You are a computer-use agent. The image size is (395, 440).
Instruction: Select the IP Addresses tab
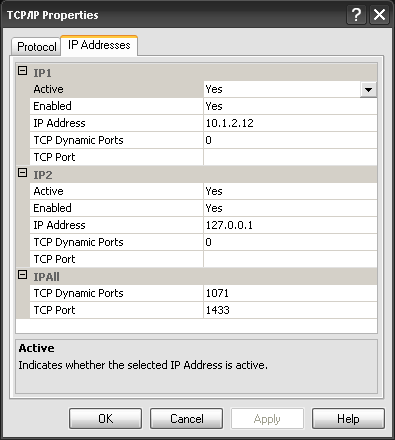click(99, 45)
